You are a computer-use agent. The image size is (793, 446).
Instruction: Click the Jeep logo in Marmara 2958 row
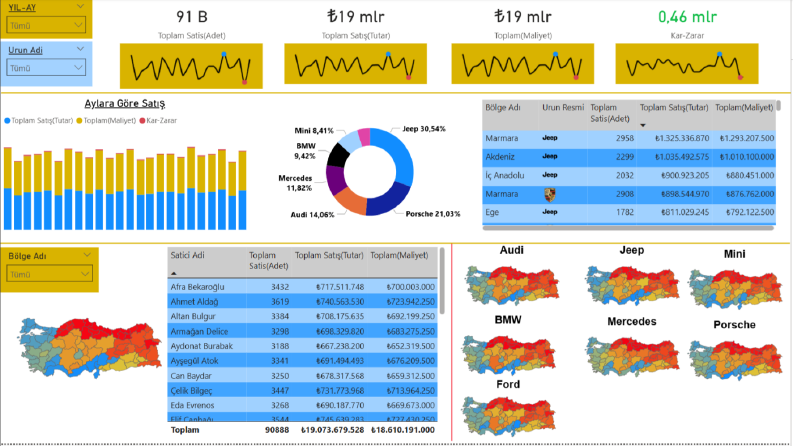pos(550,138)
